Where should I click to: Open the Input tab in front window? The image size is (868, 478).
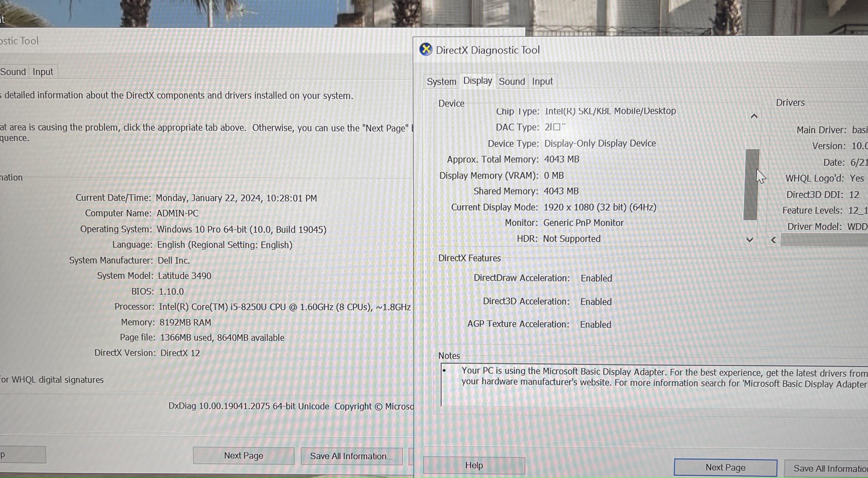(542, 82)
